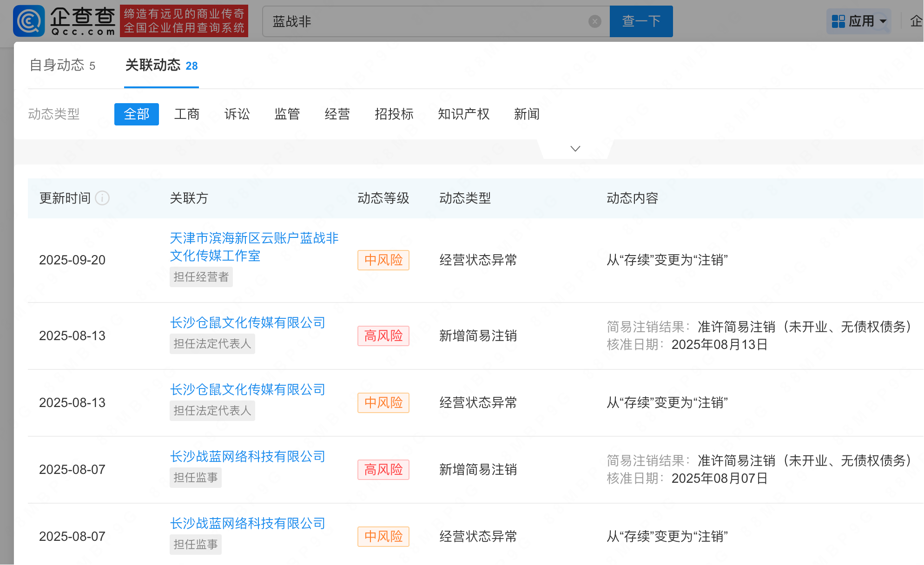Clear the search box with X icon
The height and width of the screenshot is (565, 924).
(x=594, y=21)
